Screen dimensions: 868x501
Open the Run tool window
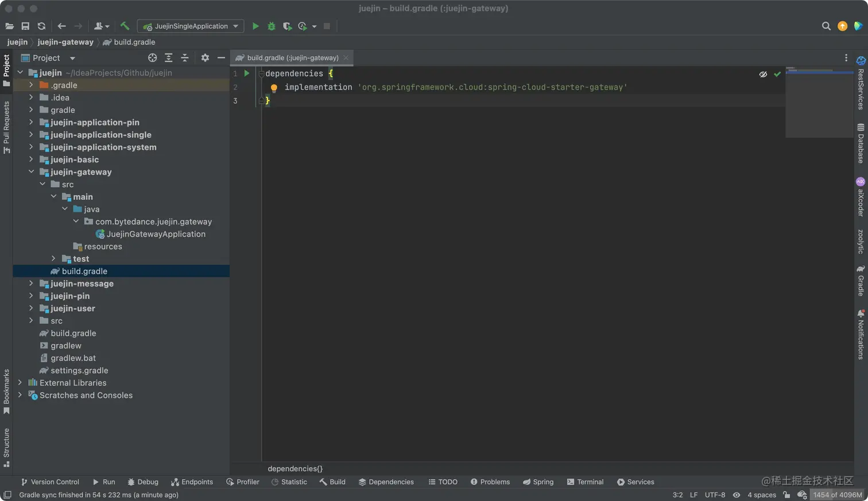tap(103, 482)
